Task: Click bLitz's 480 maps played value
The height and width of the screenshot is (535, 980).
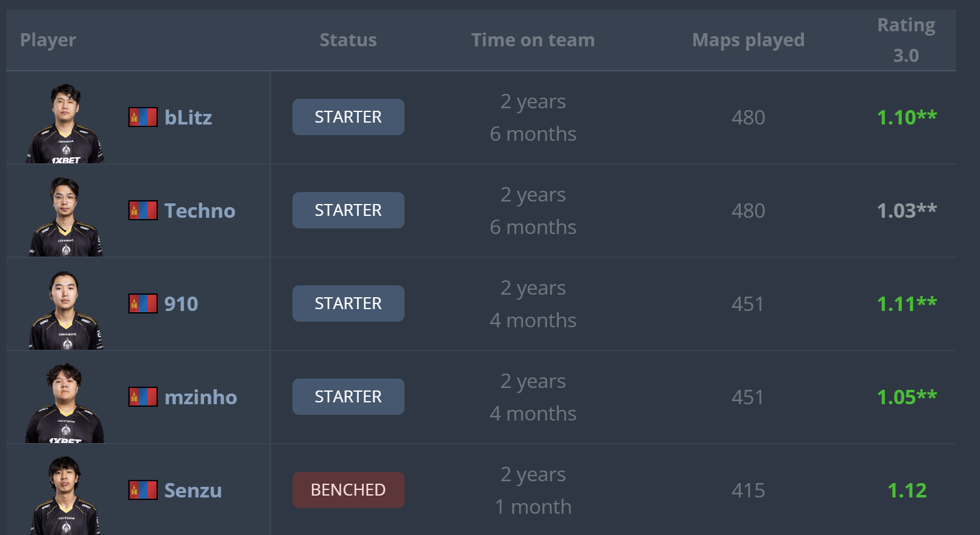Action: pyautogui.click(x=748, y=117)
